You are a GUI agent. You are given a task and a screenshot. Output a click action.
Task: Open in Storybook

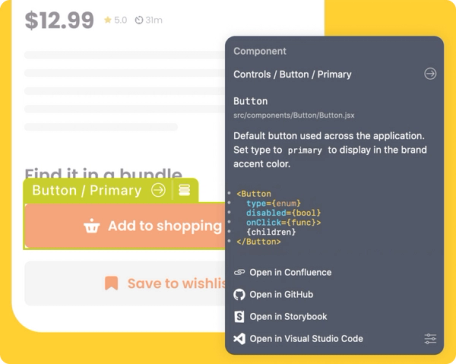click(x=288, y=317)
